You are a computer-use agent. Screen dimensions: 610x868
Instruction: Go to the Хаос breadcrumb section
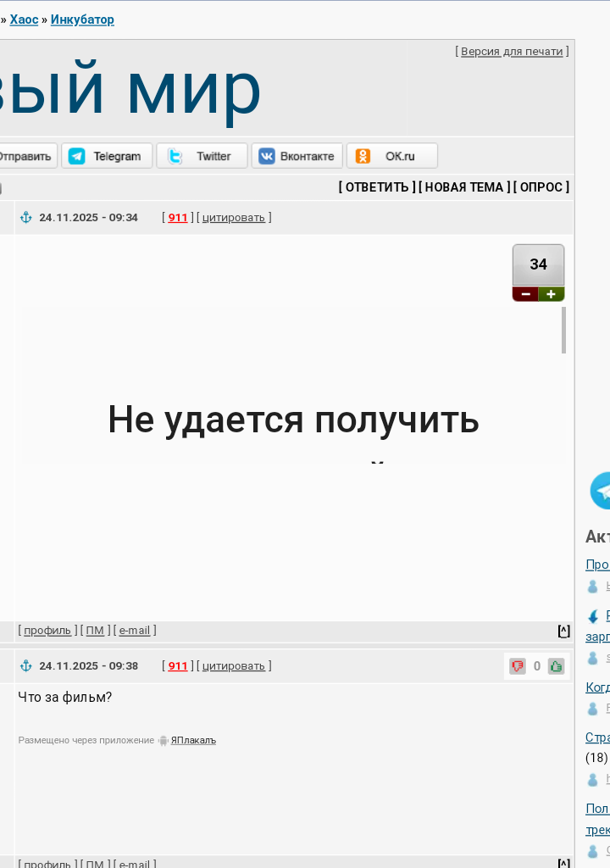[x=24, y=19]
